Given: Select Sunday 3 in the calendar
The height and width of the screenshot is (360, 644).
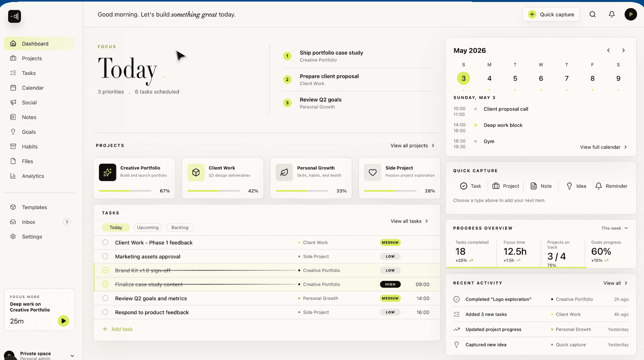Looking at the screenshot, I should point(464,78).
